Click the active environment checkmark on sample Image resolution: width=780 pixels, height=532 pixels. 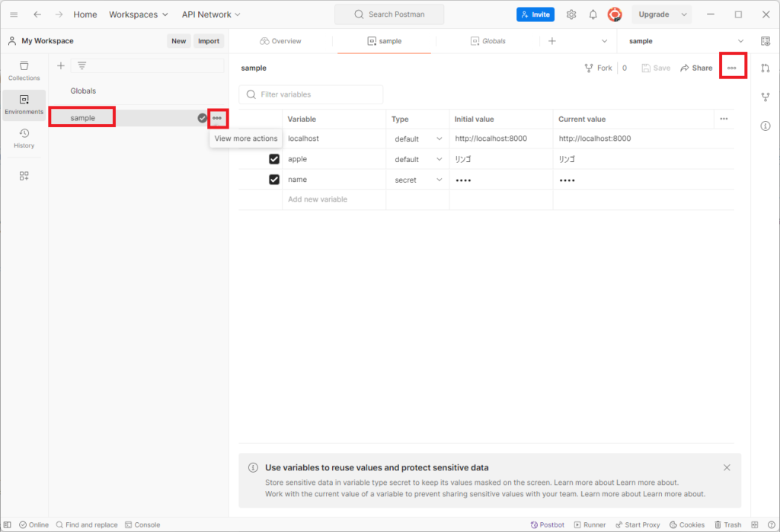[x=202, y=118]
